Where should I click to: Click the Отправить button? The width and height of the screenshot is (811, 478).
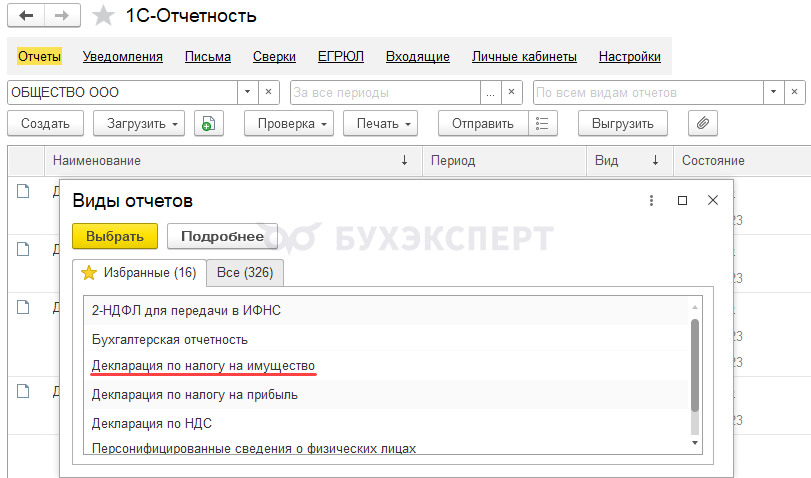pos(483,124)
